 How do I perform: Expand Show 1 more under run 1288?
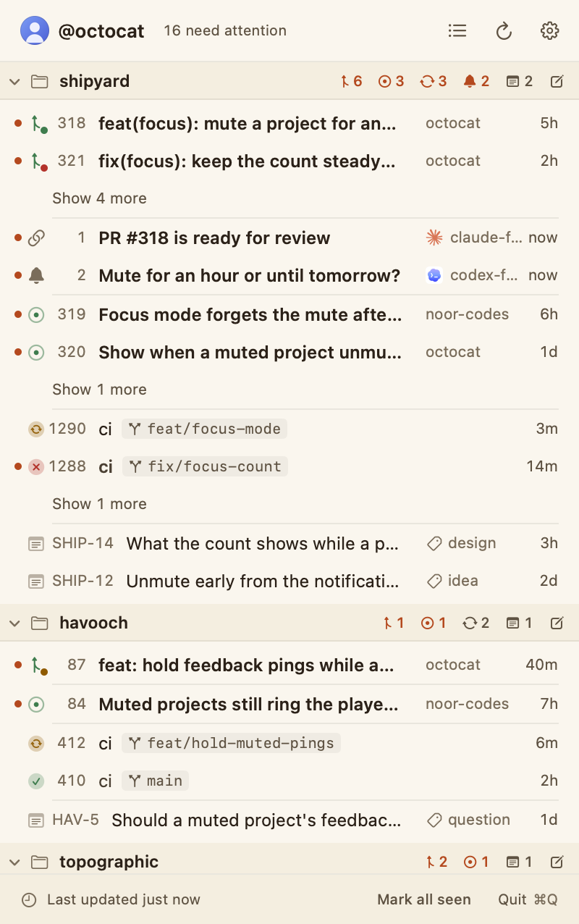99,504
